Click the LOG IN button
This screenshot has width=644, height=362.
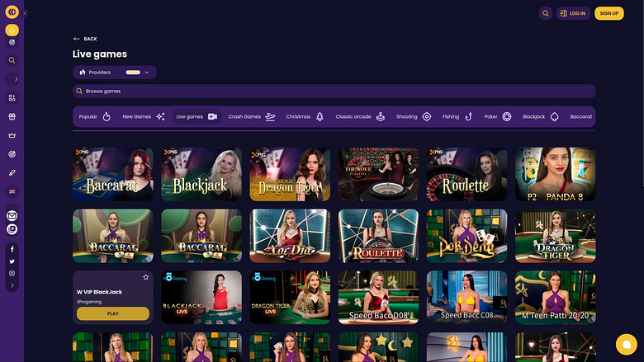573,13
